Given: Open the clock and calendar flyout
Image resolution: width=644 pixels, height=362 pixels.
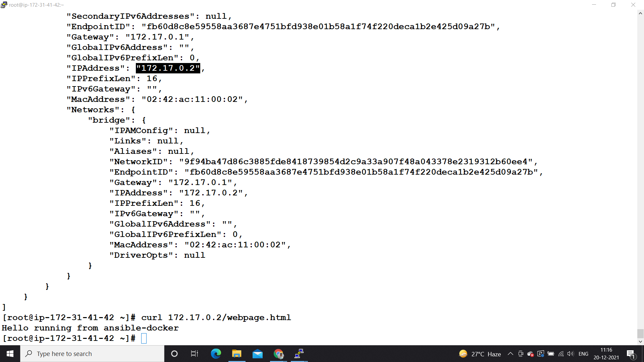Looking at the screenshot, I should pos(607,354).
